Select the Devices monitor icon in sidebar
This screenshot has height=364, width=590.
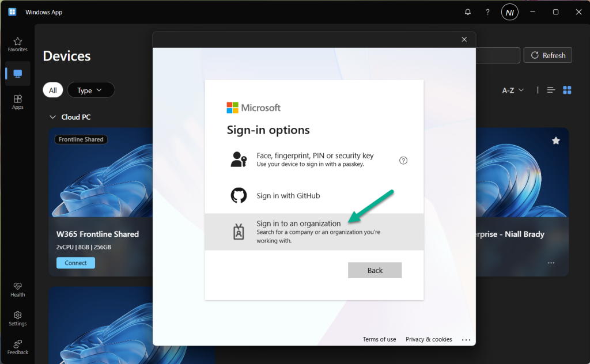[x=17, y=74]
